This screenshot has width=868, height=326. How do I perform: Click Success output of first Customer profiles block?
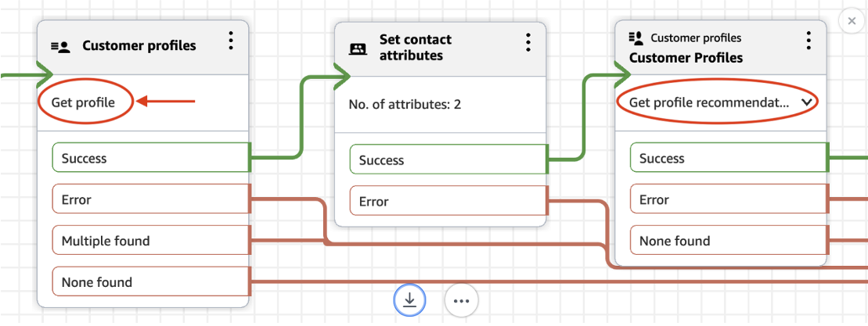point(150,158)
